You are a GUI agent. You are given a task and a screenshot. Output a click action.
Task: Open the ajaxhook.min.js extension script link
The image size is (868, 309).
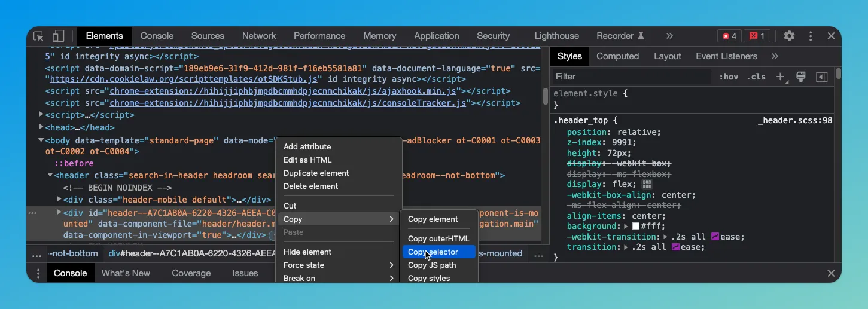tap(284, 91)
